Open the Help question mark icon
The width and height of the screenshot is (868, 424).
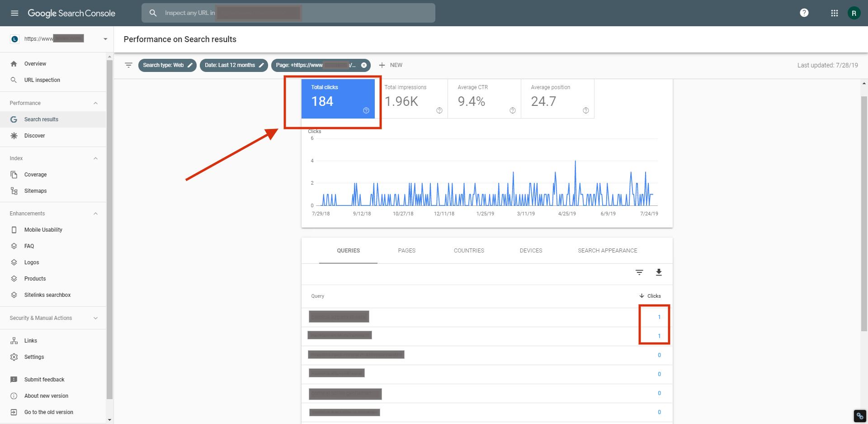(x=804, y=13)
